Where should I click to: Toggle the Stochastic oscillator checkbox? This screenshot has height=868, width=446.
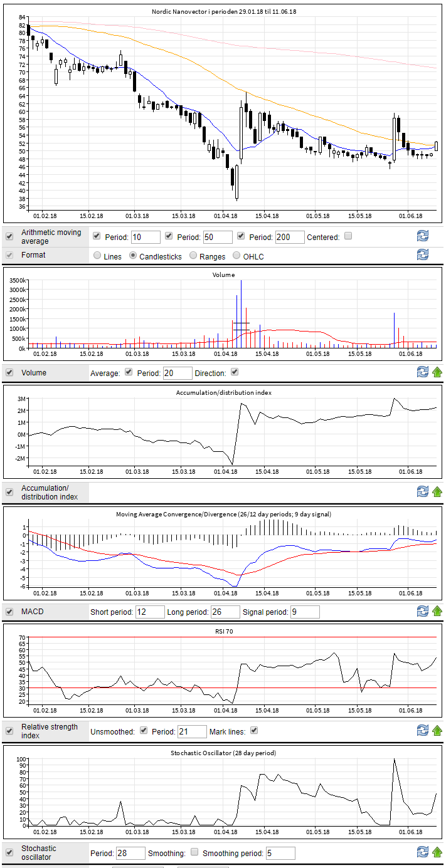click(9, 852)
